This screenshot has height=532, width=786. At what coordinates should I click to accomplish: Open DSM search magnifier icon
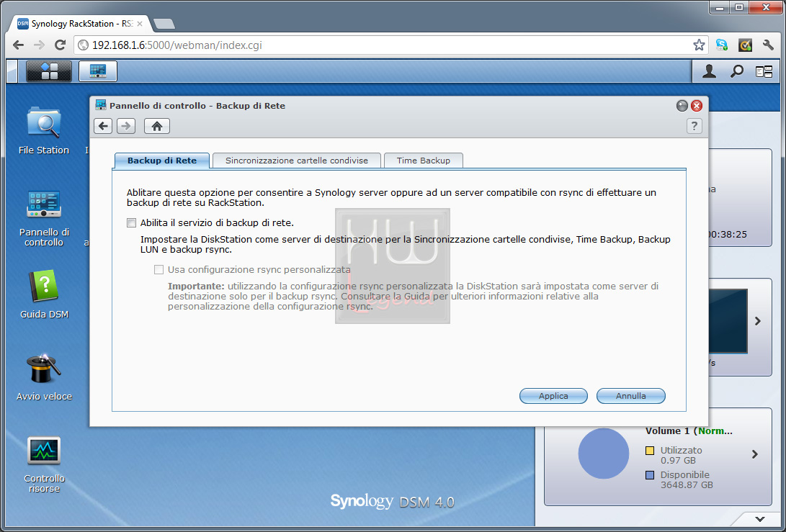736,72
